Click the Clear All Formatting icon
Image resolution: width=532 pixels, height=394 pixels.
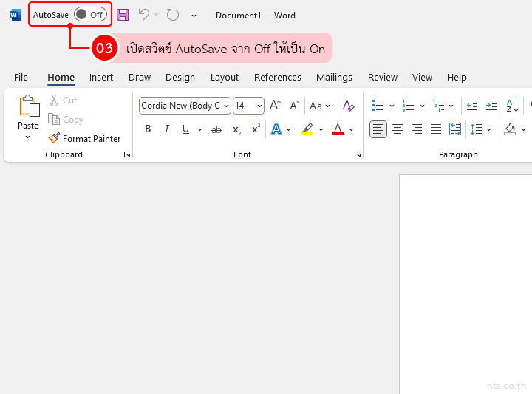point(349,106)
